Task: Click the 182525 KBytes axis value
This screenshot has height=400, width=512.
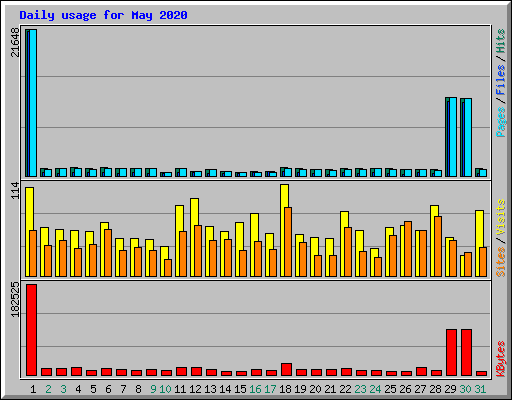Action: 15,300
